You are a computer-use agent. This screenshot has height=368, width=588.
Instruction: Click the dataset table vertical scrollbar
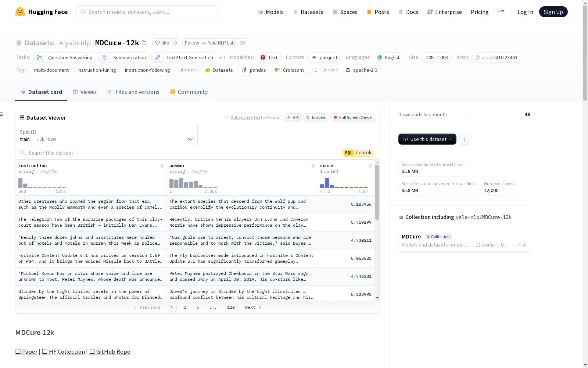[377, 192]
